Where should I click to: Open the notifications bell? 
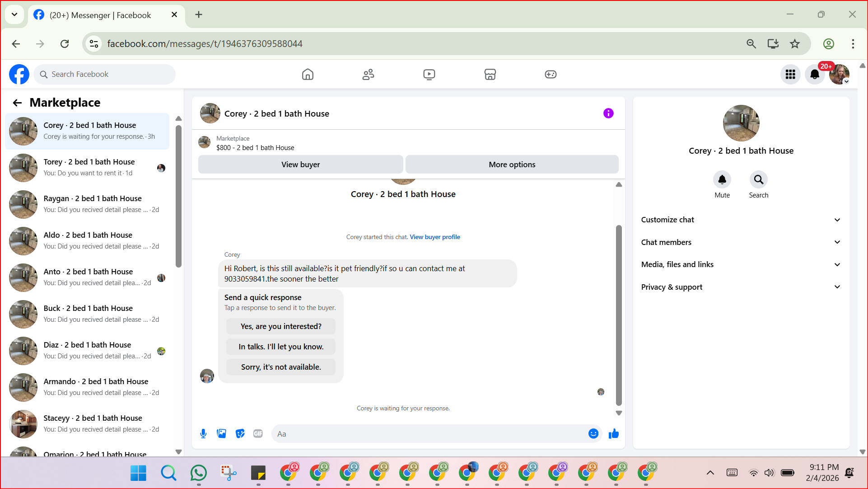point(815,74)
